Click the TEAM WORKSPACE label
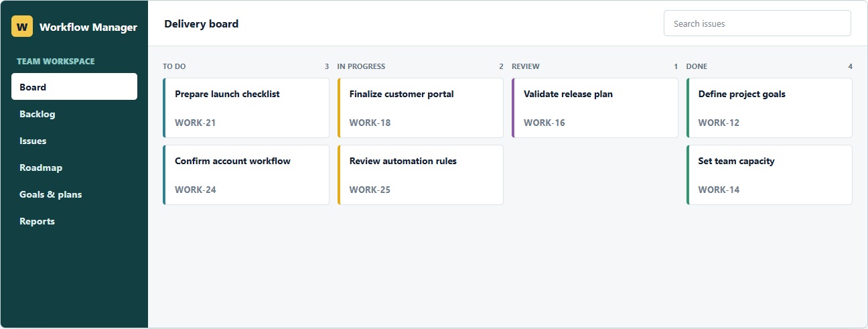 56,61
